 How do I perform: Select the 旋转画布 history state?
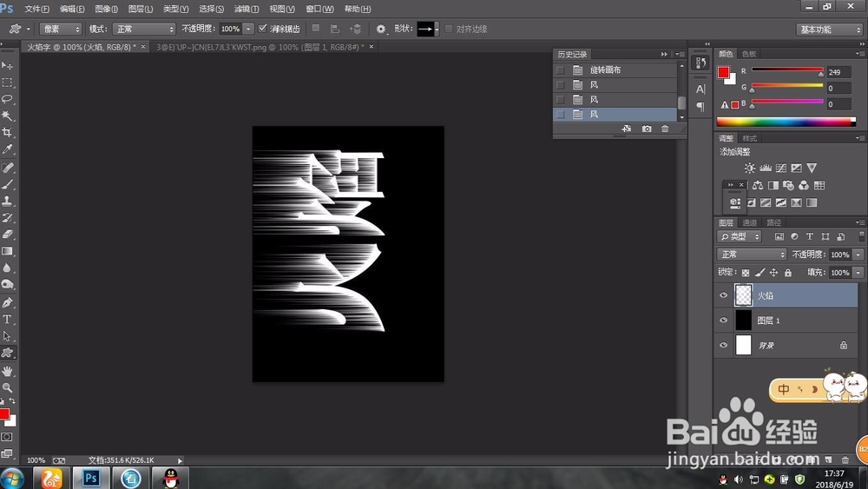(x=615, y=70)
